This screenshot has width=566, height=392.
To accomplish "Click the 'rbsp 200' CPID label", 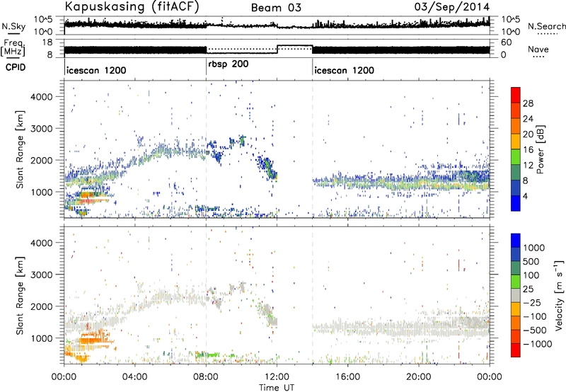I will (229, 64).
